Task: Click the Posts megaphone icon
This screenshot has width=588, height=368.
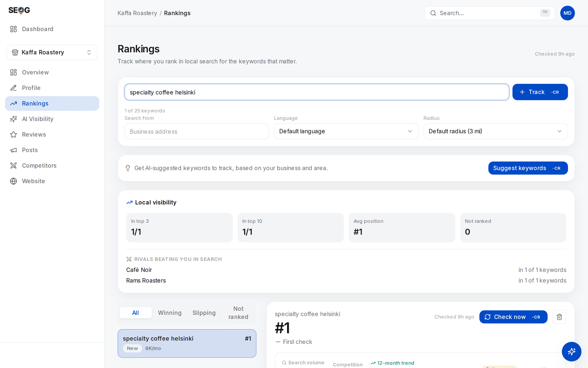Action: pyautogui.click(x=13, y=150)
